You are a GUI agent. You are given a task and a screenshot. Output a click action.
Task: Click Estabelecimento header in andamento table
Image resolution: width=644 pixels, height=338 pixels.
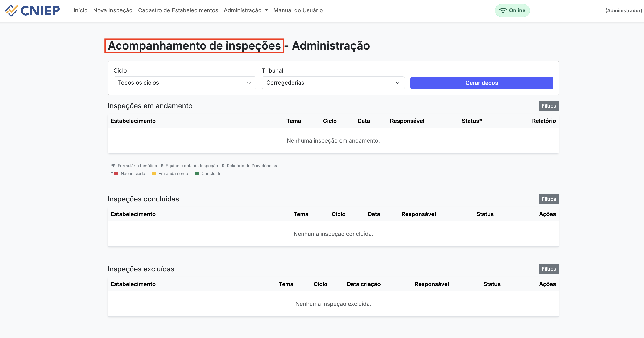point(133,121)
